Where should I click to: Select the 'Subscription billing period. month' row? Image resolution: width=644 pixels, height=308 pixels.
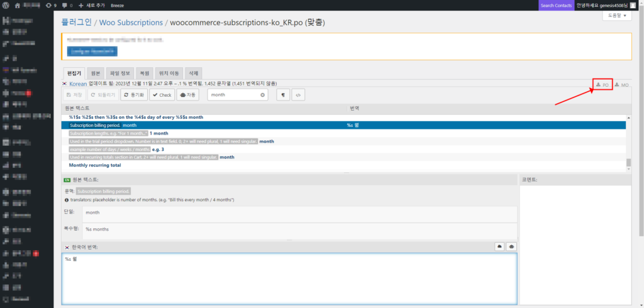[x=344, y=125]
